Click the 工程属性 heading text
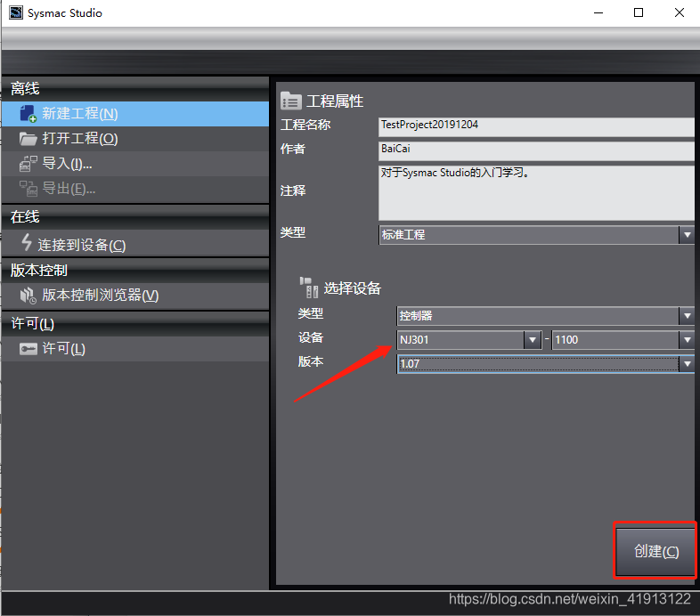 [335, 101]
